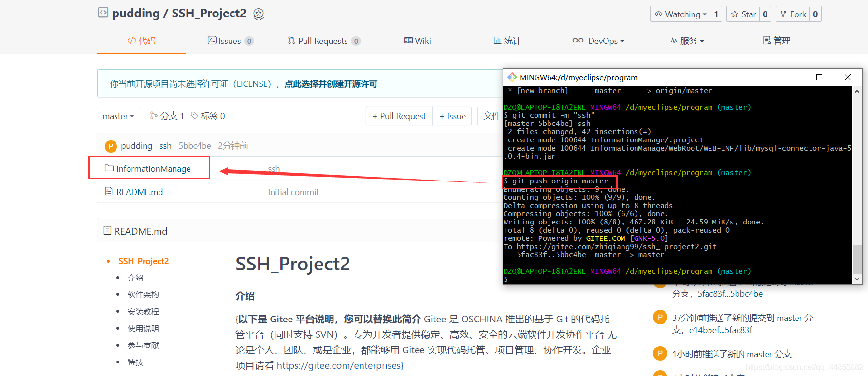Open the 统计 tab
Viewport: 868px width, 376px height.
click(507, 41)
